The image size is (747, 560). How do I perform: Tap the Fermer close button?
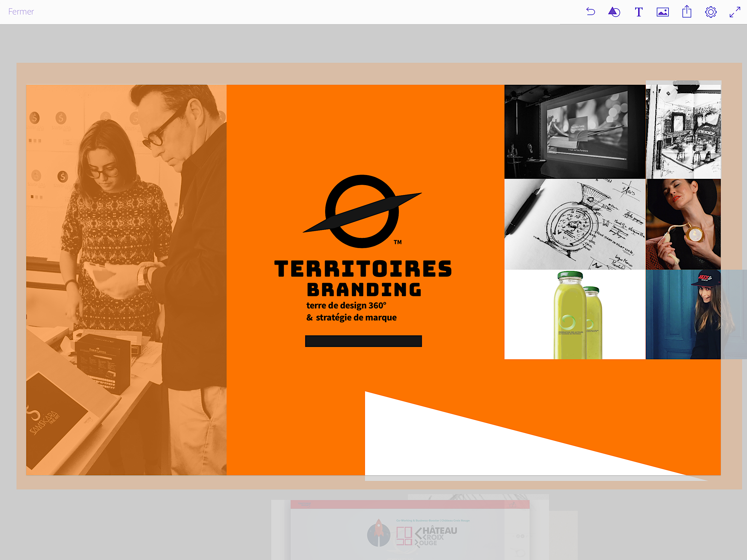(21, 12)
